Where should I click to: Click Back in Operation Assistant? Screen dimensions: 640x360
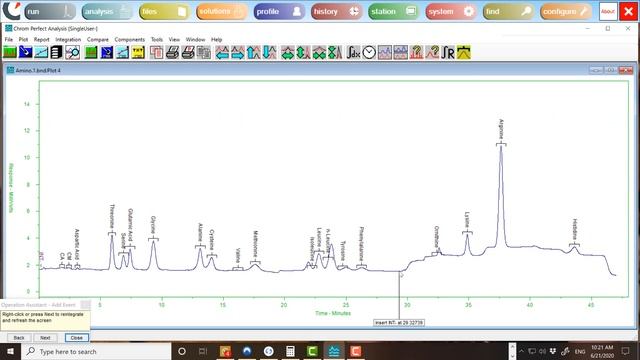19,338
